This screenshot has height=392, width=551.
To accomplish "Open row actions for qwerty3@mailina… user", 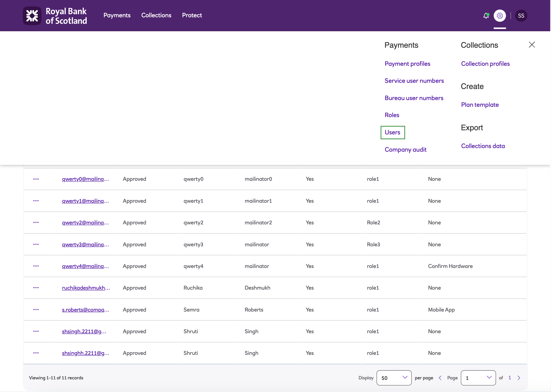I will (36, 244).
